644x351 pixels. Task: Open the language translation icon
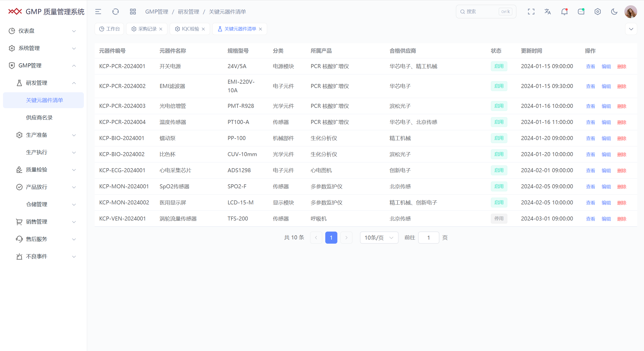[548, 12]
